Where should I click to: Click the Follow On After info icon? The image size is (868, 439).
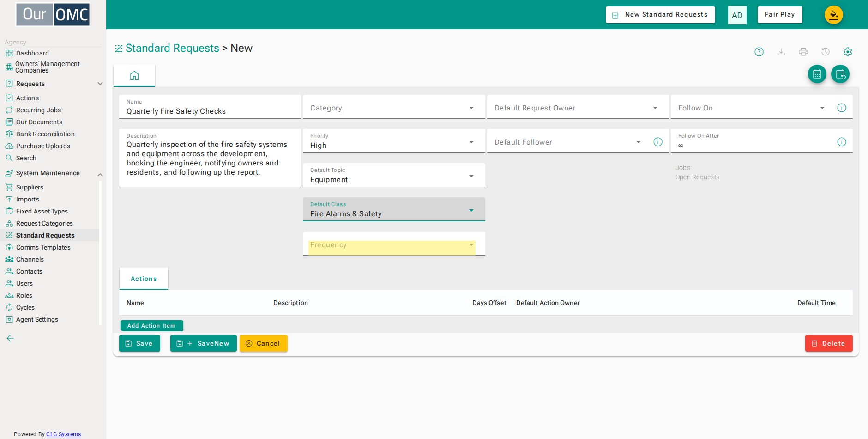[842, 142]
